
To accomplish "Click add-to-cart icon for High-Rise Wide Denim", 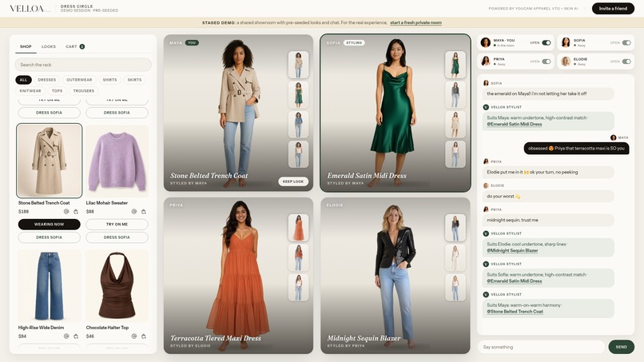I will tap(76, 336).
